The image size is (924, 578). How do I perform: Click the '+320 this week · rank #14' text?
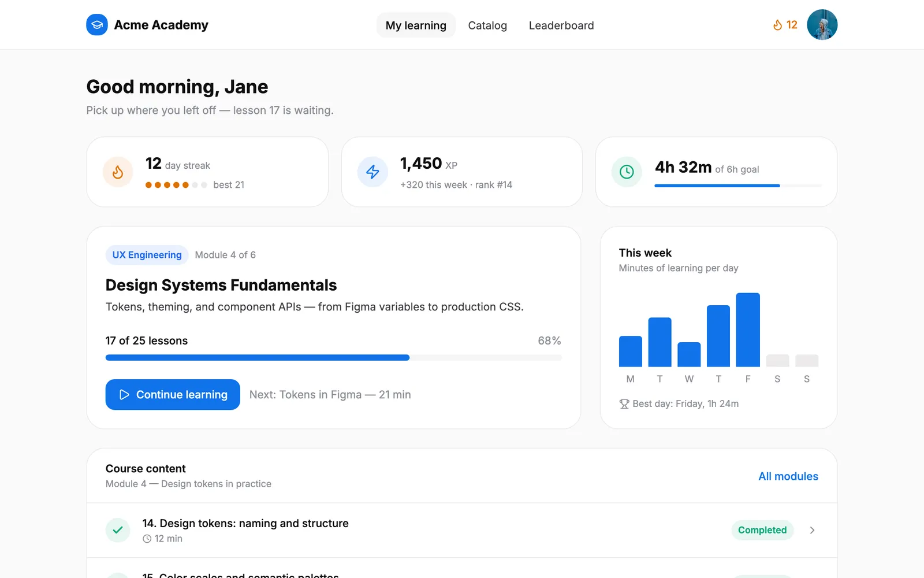456,185
